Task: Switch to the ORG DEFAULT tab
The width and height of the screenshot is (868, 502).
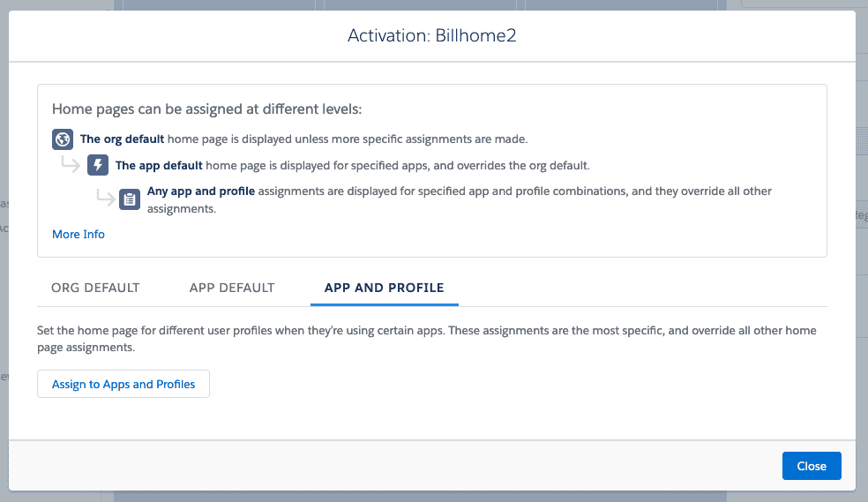Action: 95,288
